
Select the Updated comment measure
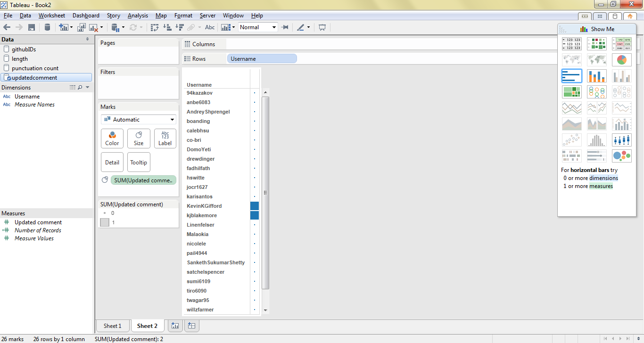38,222
